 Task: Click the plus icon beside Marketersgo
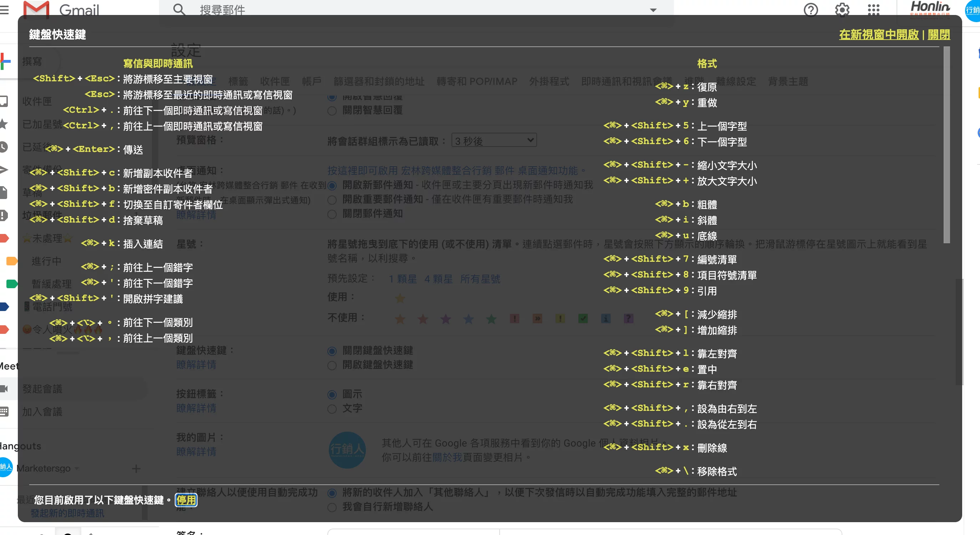point(136,469)
